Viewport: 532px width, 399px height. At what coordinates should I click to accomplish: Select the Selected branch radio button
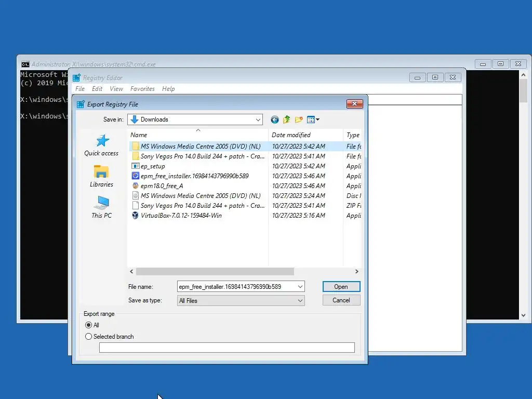(88, 337)
